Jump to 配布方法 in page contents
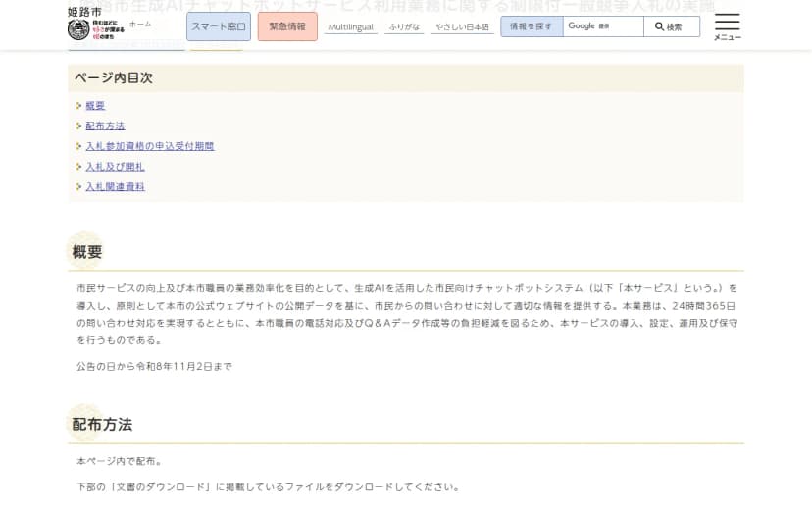This screenshot has width=812, height=508. [x=105, y=126]
